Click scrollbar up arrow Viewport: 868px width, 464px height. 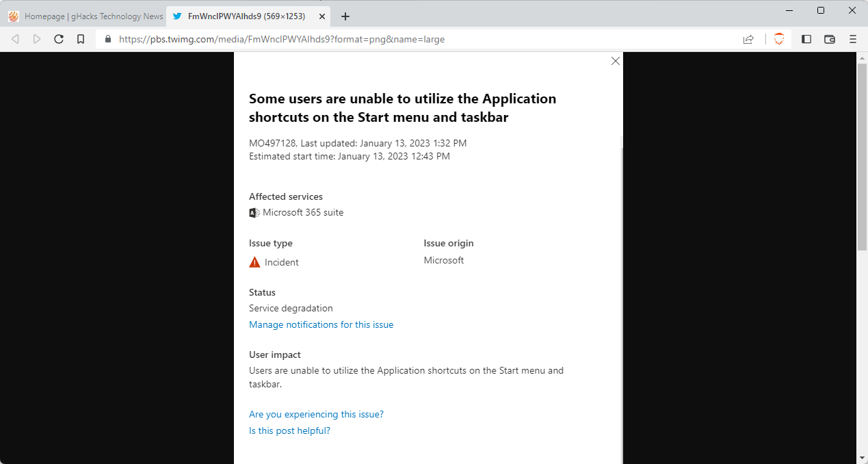tap(862, 57)
